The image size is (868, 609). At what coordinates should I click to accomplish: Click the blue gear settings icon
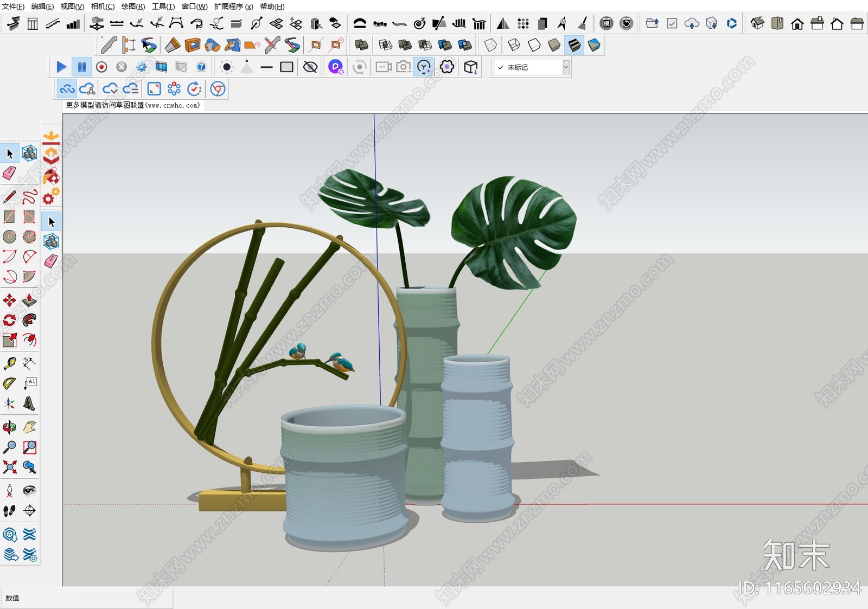click(x=141, y=67)
